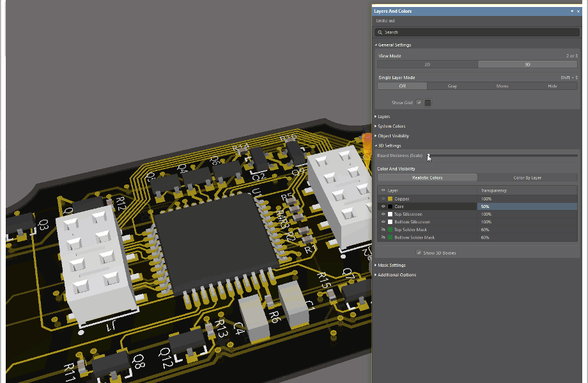Hide the Copper layer using its eye icon

coord(382,199)
